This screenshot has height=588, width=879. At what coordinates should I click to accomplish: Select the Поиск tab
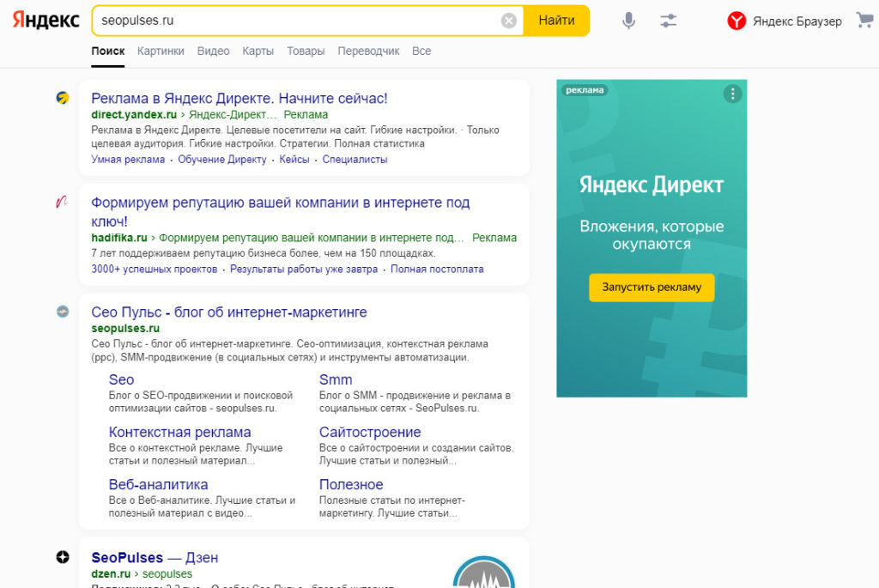[107, 51]
